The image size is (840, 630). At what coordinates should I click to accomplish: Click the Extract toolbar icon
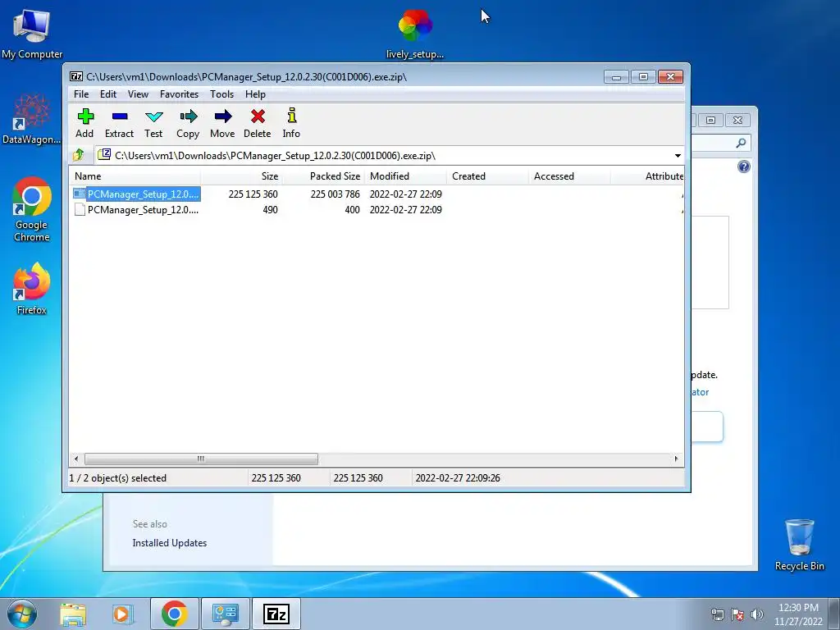(120, 116)
